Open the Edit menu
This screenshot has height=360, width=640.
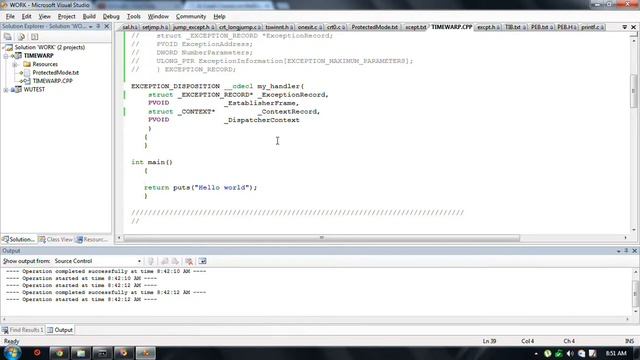pyautogui.click(x=26, y=16)
